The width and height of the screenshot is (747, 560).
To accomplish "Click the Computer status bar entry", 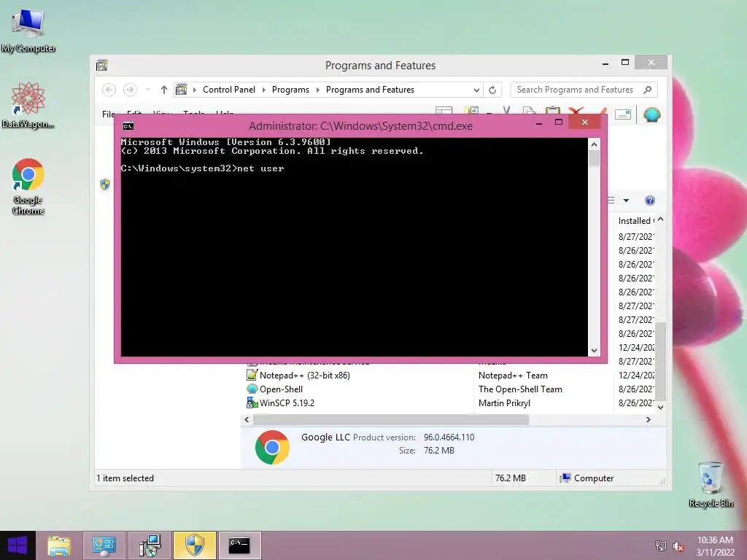I will tap(587, 478).
